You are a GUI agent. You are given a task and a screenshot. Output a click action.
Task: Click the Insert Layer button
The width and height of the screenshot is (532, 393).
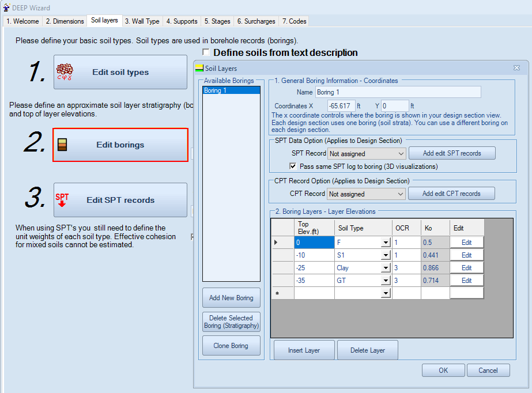click(304, 350)
